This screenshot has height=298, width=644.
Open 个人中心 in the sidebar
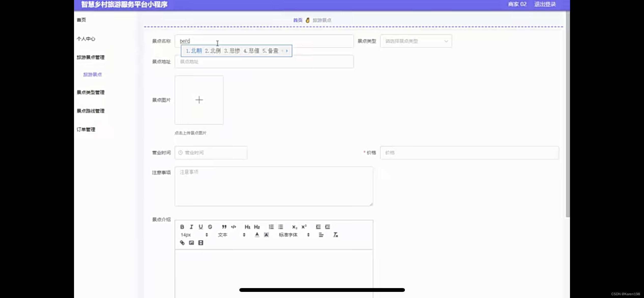(x=86, y=39)
